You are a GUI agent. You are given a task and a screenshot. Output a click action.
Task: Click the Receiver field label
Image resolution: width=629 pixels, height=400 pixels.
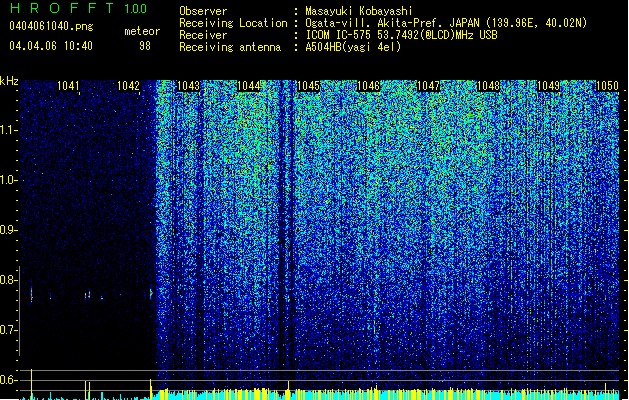pos(203,35)
